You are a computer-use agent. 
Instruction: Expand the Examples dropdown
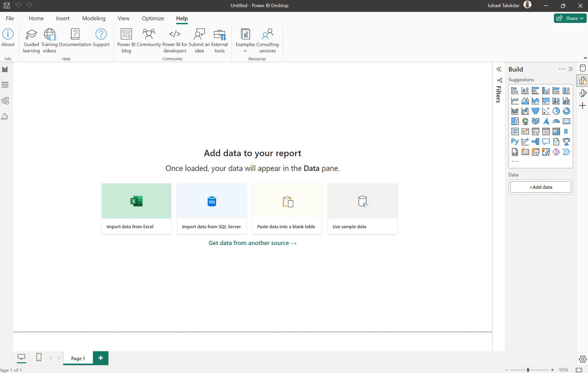[245, 51]
